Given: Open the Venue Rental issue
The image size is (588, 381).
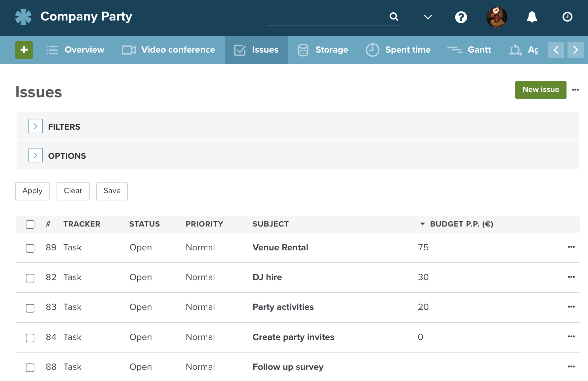Looking at the screenshot, I should point(280,247).
